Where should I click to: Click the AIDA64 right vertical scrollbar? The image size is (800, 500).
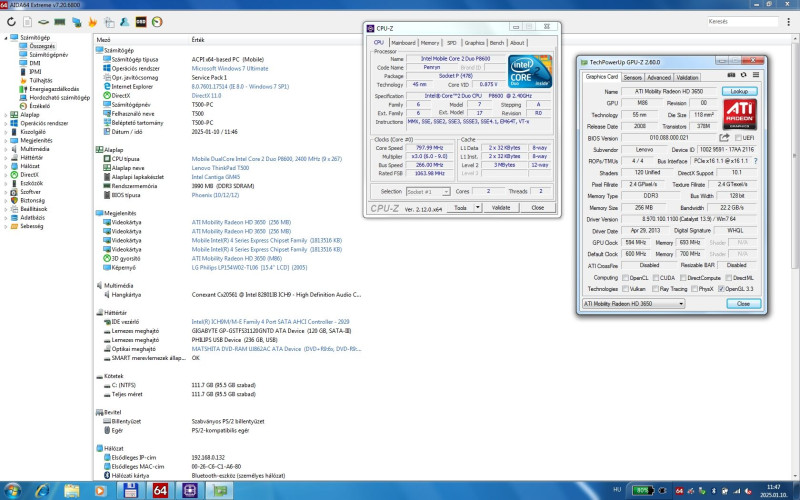(x=795, y=258)
